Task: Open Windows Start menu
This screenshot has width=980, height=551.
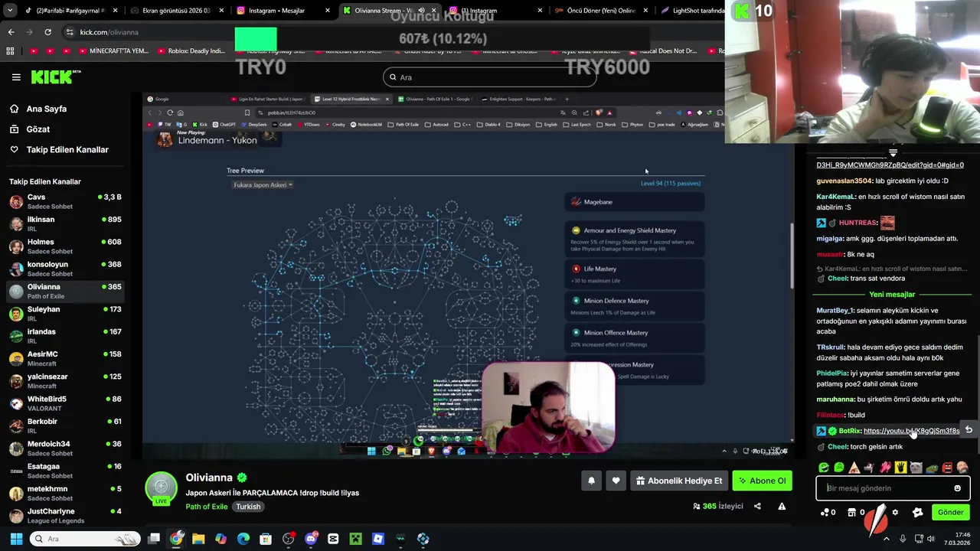Action: (16, 539)
